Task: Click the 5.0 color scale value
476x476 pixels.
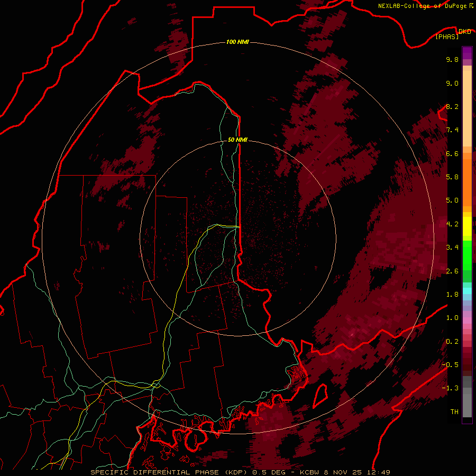Action: click(452, 200)
